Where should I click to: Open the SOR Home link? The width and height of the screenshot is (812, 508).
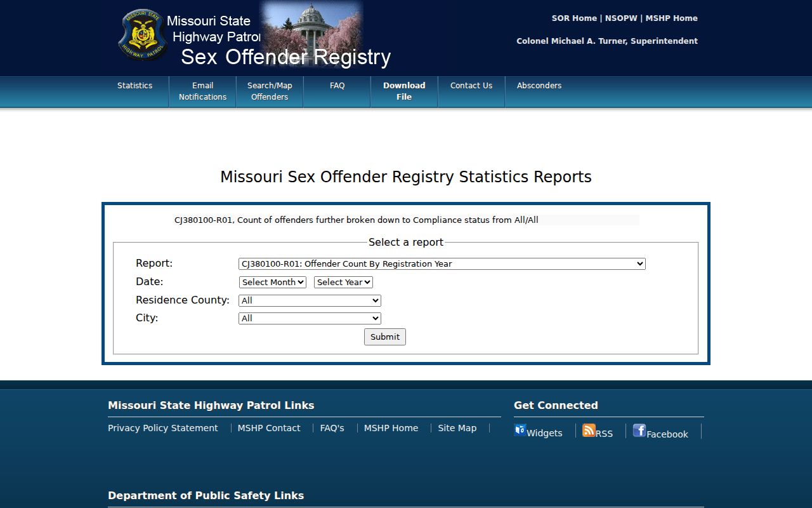574,18
